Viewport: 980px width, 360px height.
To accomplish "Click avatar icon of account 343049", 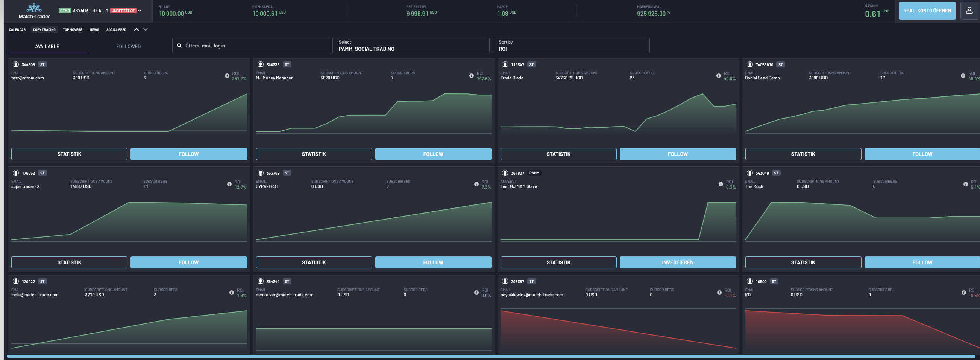I will tap(749, 173).
